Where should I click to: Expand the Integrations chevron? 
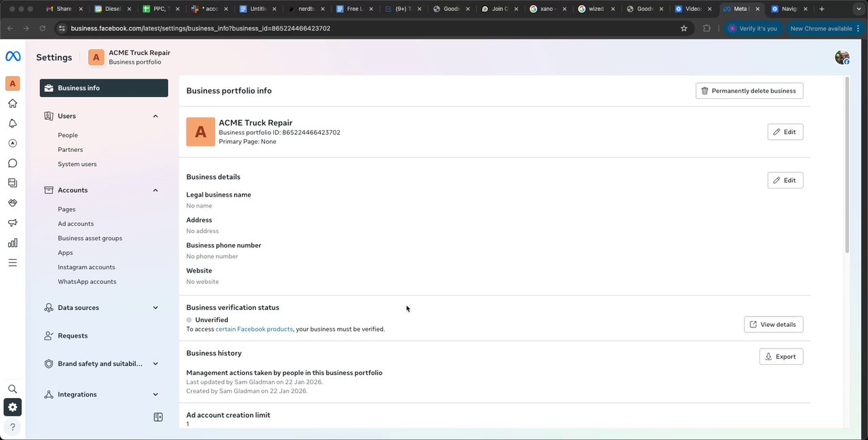tap(155, 395)
